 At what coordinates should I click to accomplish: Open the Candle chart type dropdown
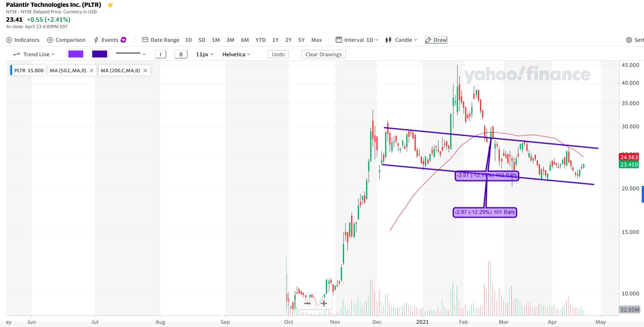[401, 40]
